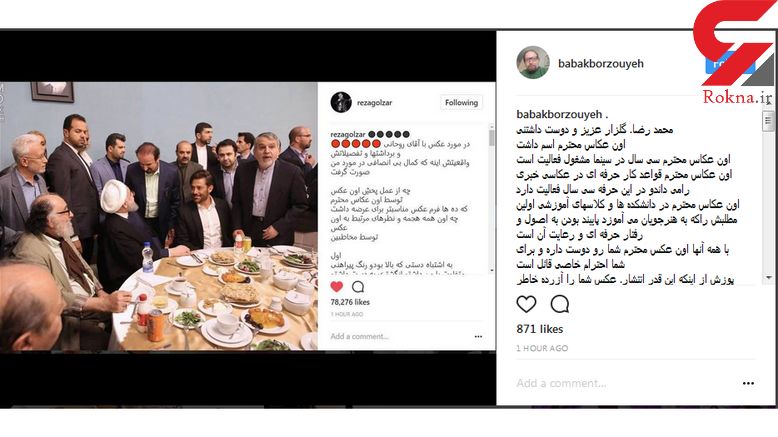
Task: Open the dining table photo
Action: pyautogui.click(x=159, y=216)
